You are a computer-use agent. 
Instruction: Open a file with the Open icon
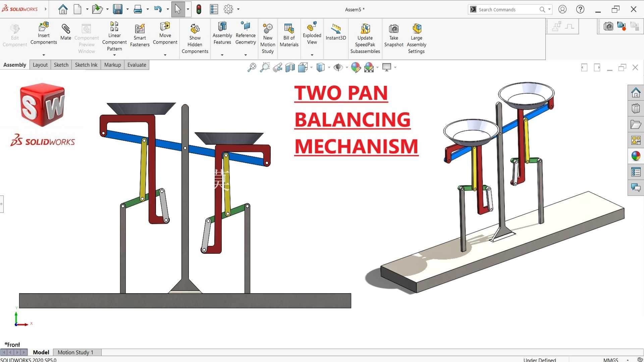pos(97,9)
